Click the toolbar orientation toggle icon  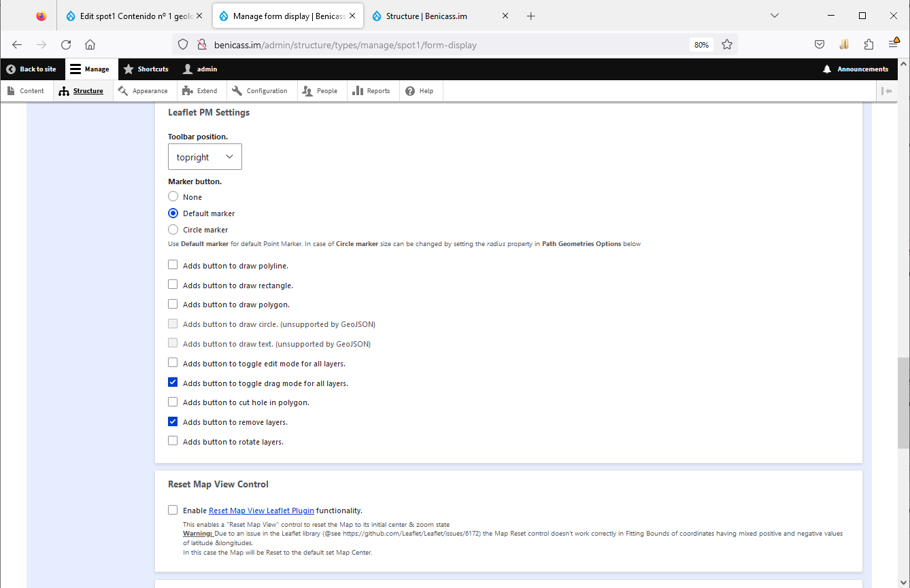[886, 91]
